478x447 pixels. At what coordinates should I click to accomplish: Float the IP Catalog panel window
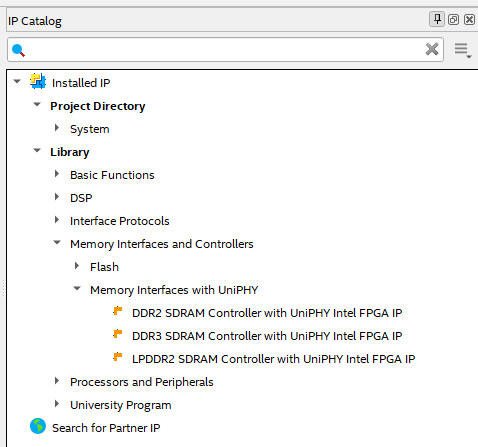pos(453,20)
